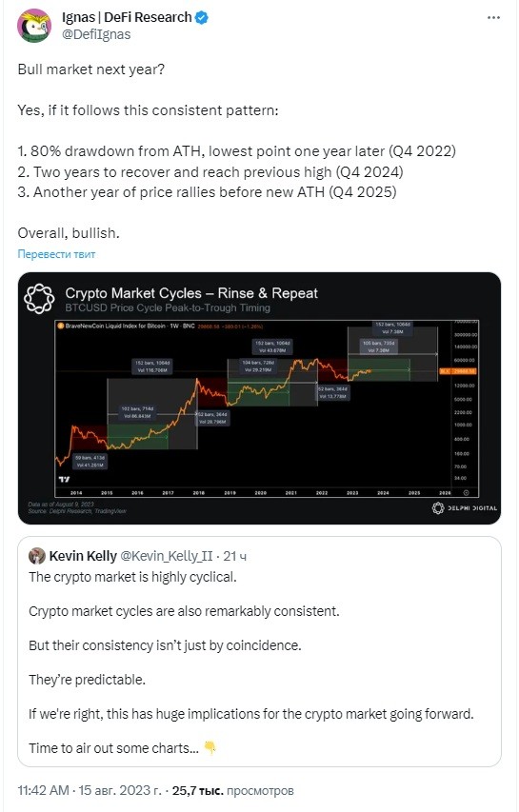Click the 21 ч quoted tweet time
The width and height of the screenshot is (519, 812).
point(234,556)
